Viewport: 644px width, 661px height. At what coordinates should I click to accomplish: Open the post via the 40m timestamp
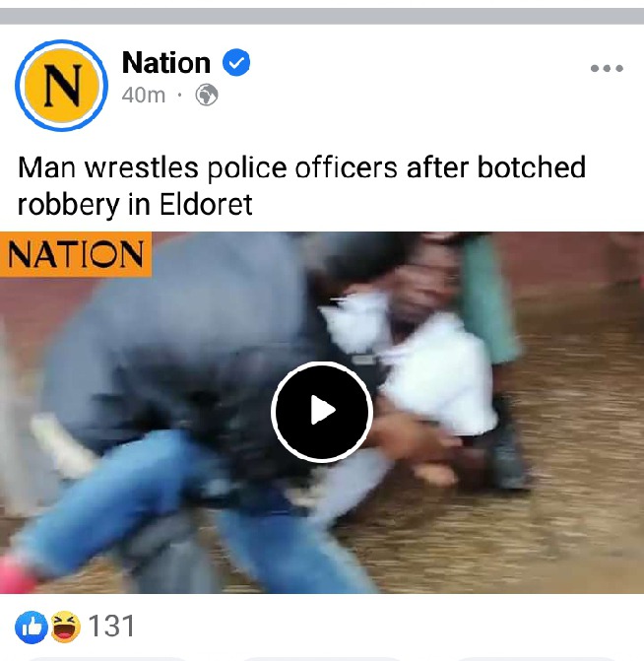pos(144,96)
